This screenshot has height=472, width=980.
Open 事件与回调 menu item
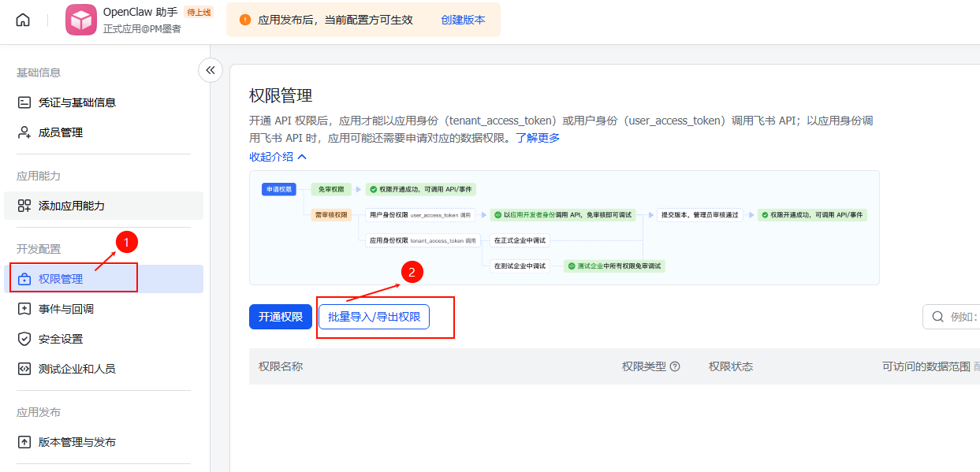[x=103, y=309]
